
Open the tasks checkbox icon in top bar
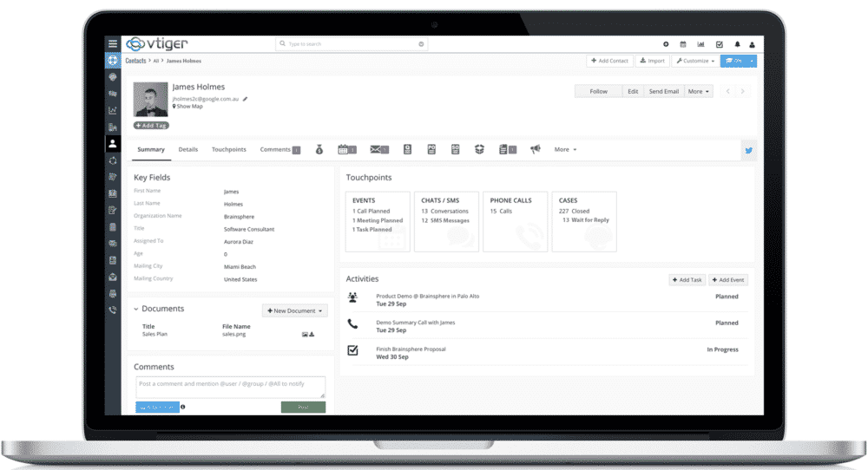coord(720,44)
